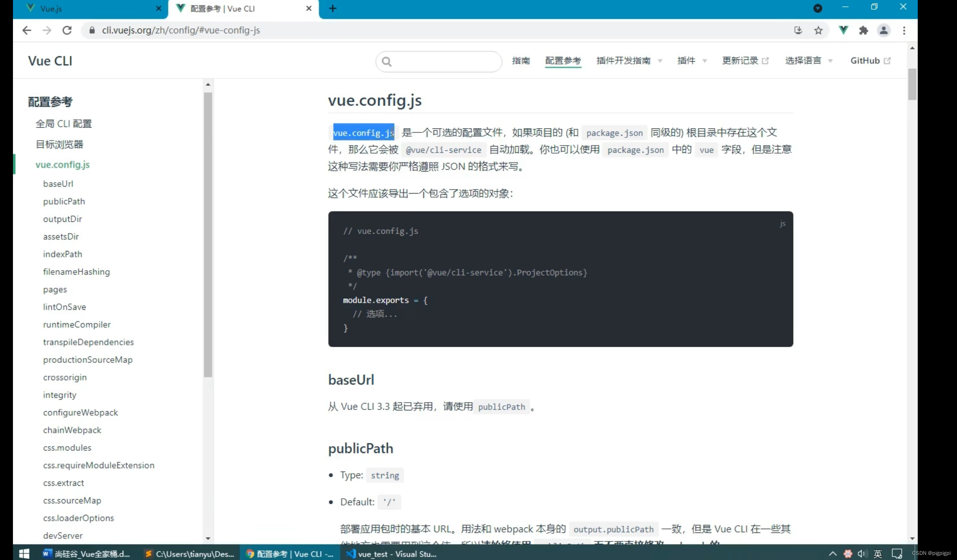
Task: Open the Vue devtools extension icon
Action: pyautogui.click(x=843, y=30)
